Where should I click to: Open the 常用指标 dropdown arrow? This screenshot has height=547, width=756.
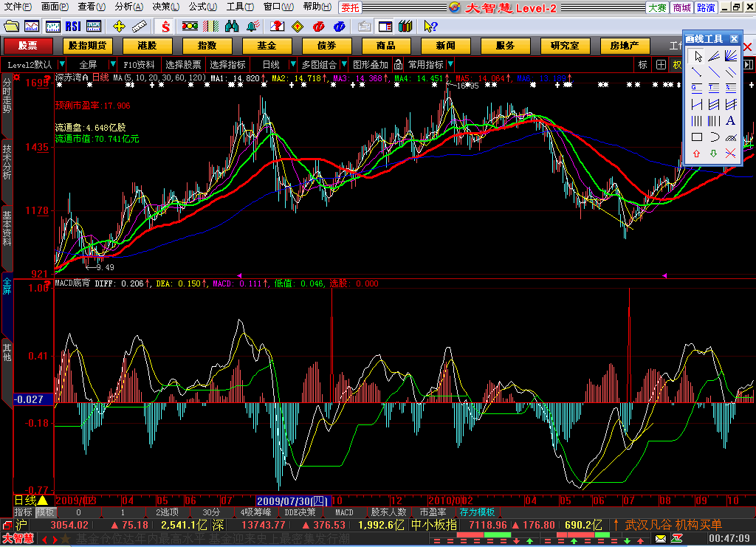point(450,64)
